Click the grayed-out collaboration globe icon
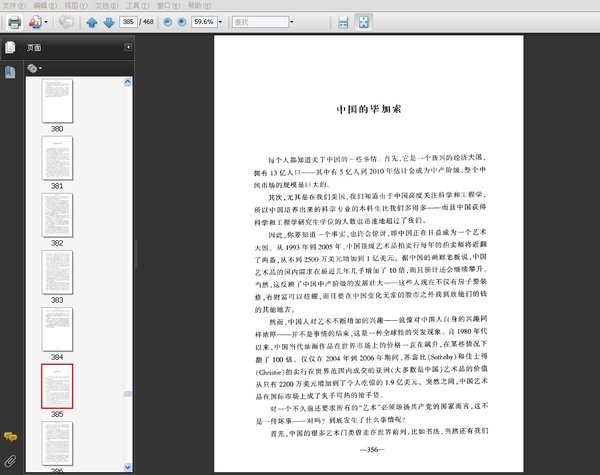This screenshot has height=475, width=600. click(x=66, y=22)
